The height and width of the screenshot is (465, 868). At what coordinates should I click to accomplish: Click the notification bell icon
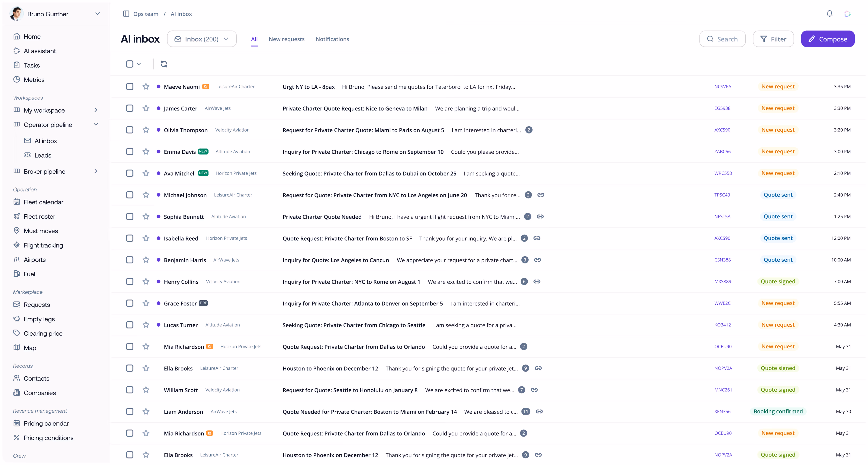tap(829, 14)
